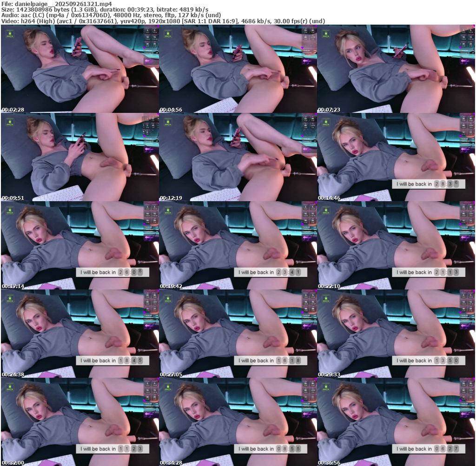476x466 pixels.
Task: Open the 00:12:19 frame
Action: click(x=238, y=157)
